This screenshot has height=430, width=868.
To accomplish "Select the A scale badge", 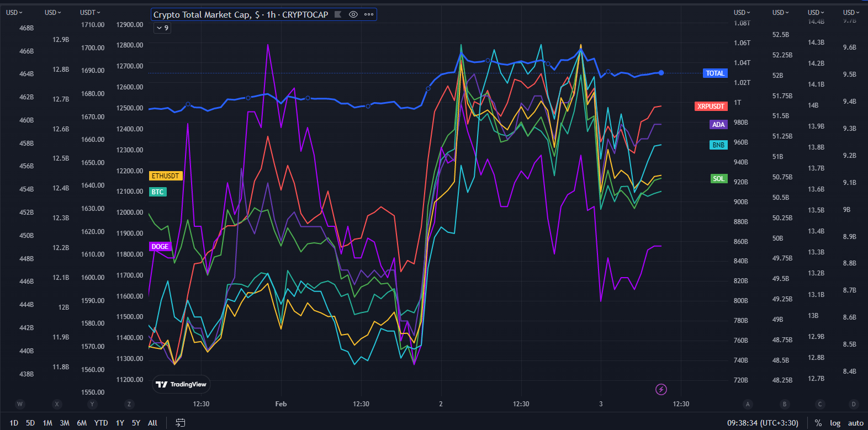I will click(748, 404).
